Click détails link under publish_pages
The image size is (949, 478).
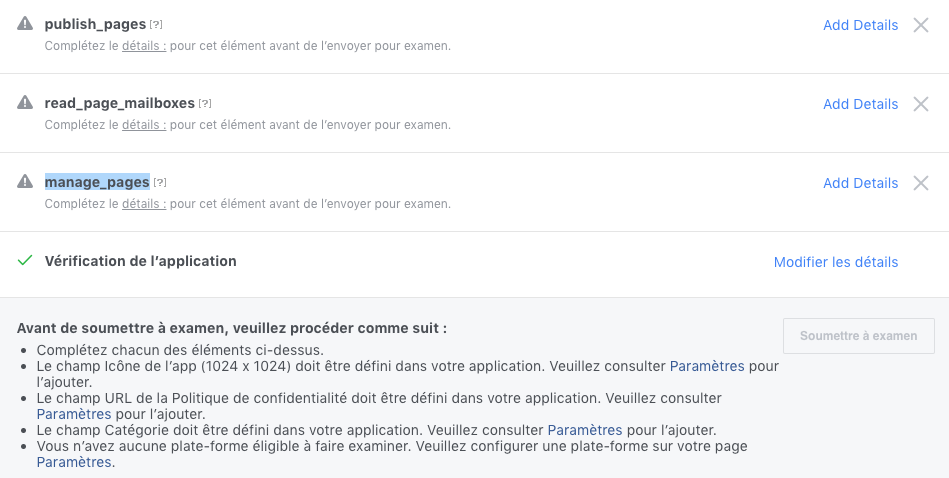click(x=143, y=46)
